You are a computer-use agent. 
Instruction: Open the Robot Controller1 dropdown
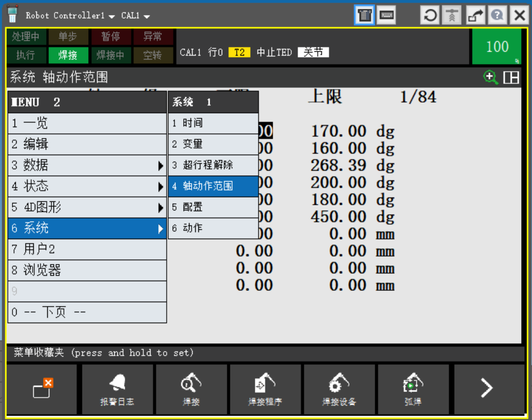(70, 16)
